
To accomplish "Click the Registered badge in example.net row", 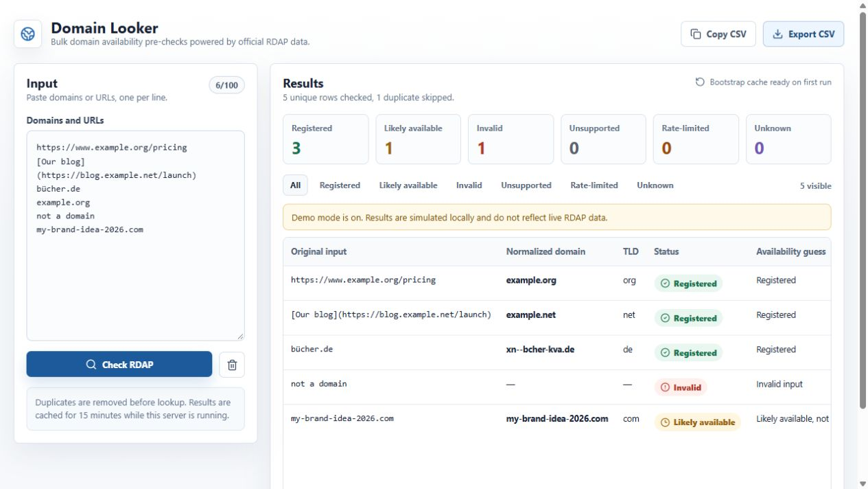I will click(688, 318).
